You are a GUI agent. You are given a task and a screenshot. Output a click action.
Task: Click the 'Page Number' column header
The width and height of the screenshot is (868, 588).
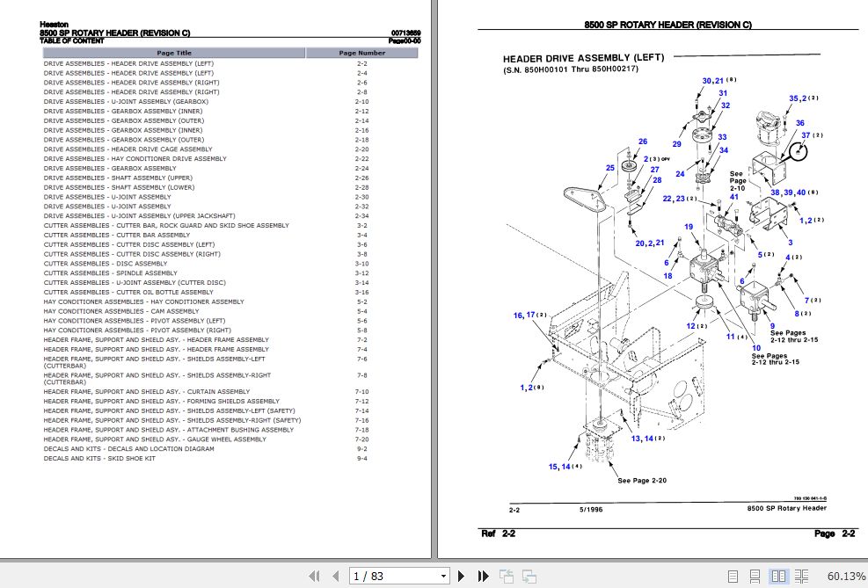pyautogui.click(x=362, y=53)
